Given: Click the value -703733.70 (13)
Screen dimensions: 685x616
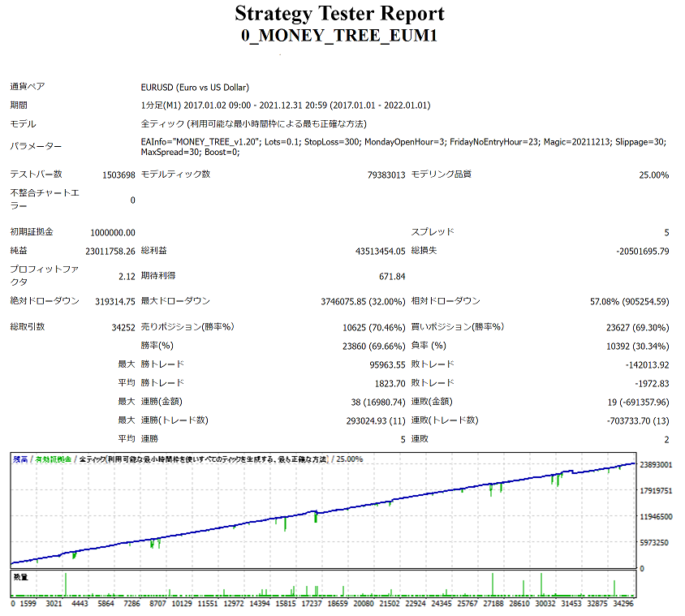Looking at the screenshot, I should pyautogui.click(x=638, y=420).
